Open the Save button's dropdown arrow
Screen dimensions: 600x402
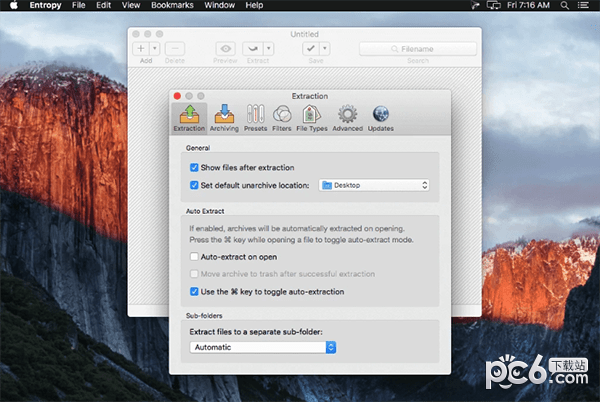pyautogui.click(x=325, y=49)
